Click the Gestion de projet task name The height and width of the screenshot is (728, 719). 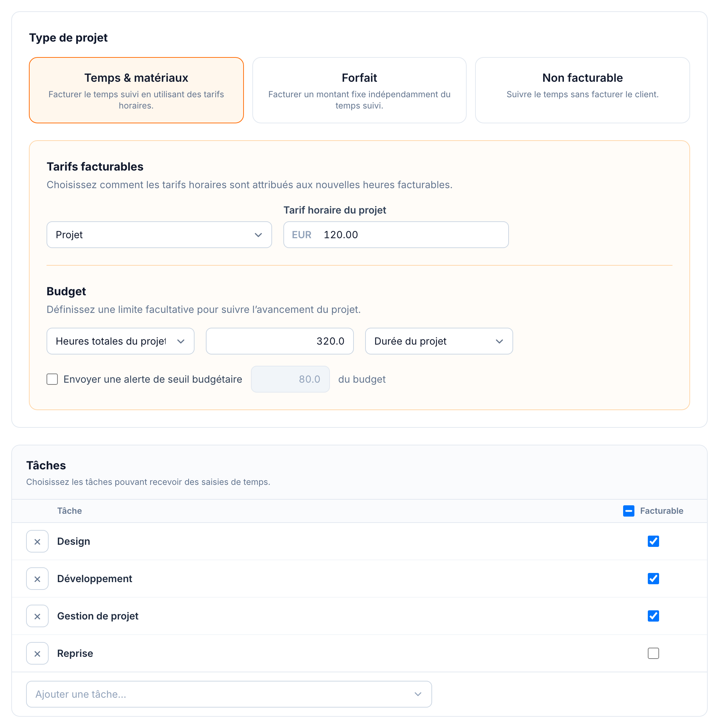(x=98, y=616)
